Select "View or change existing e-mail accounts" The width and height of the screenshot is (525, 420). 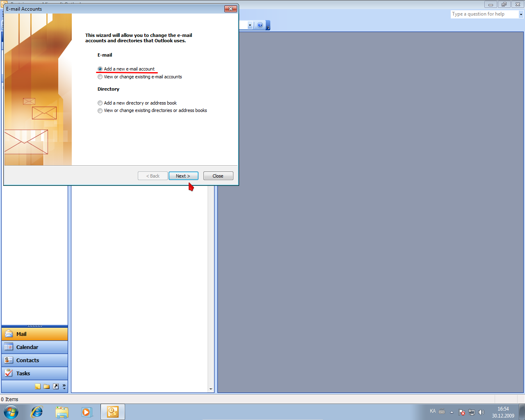[100, 77]
